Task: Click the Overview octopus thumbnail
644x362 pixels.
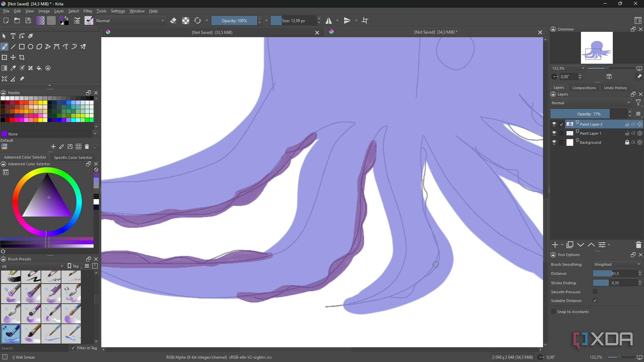Action: pyautogui.click(x=597, y=48)
